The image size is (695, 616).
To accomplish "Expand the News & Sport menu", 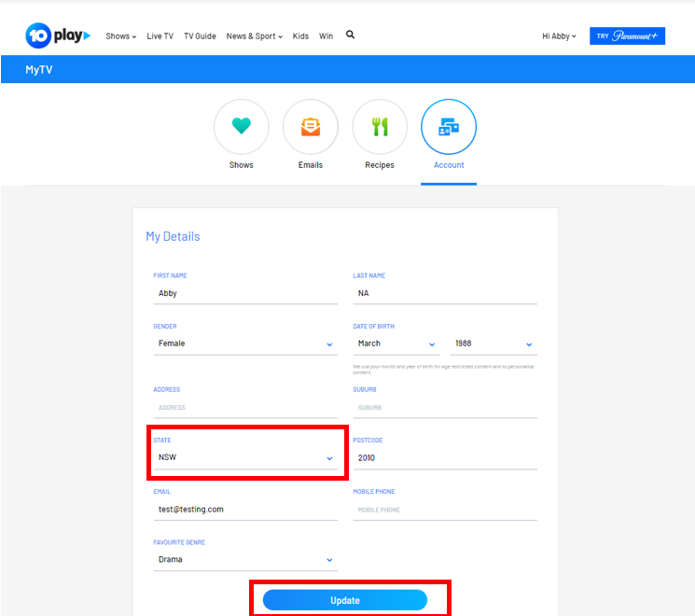I will coord(254,36).
